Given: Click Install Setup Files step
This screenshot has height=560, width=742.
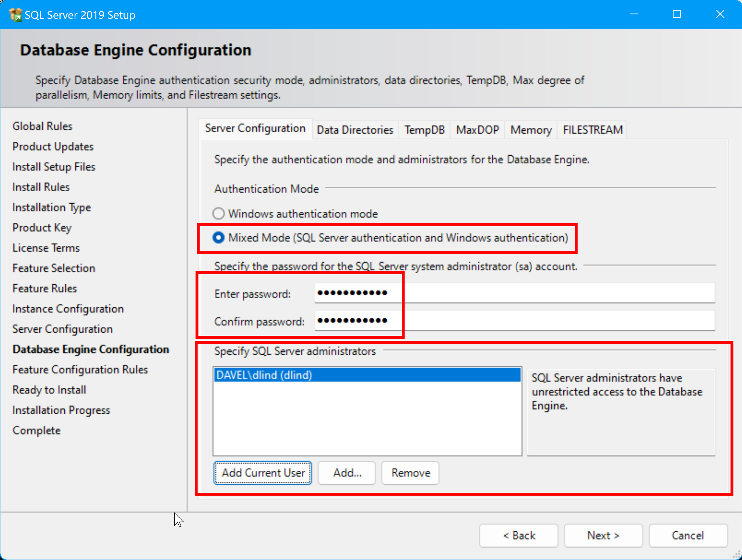Looking at the screenshot, I should pyautogui.click(x=54, y=167).
